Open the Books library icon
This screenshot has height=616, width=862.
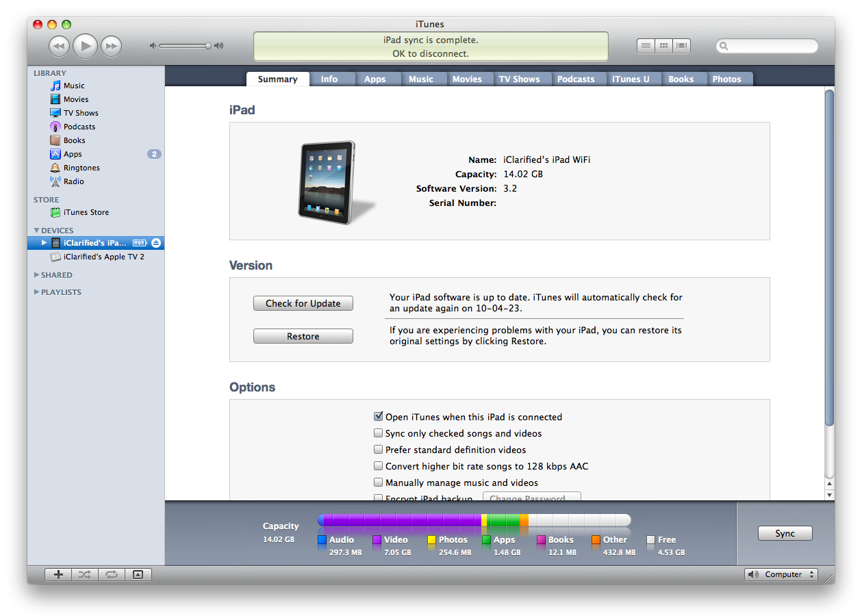(x=55, y=140)
